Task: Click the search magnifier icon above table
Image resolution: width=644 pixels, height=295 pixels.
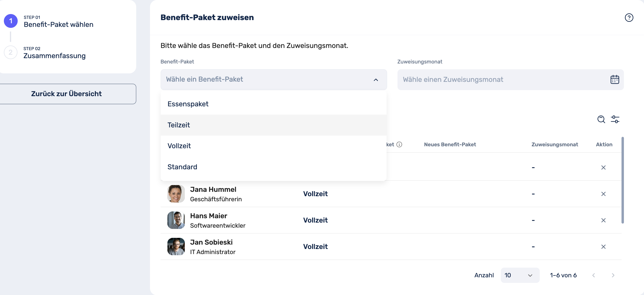Action: pyautogui.click(x=601, y=119)
